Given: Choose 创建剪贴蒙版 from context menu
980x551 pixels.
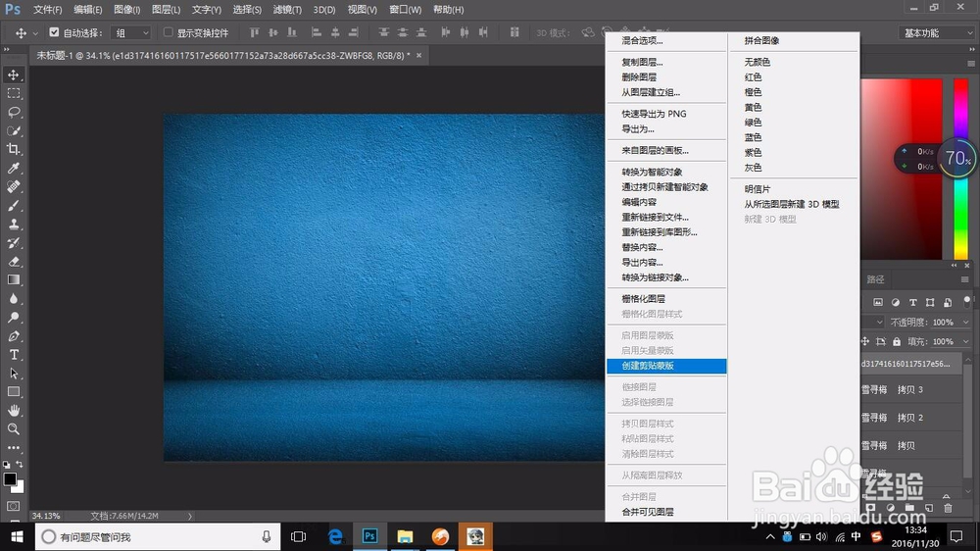Looking at the screenshot, I should [666, 366].
